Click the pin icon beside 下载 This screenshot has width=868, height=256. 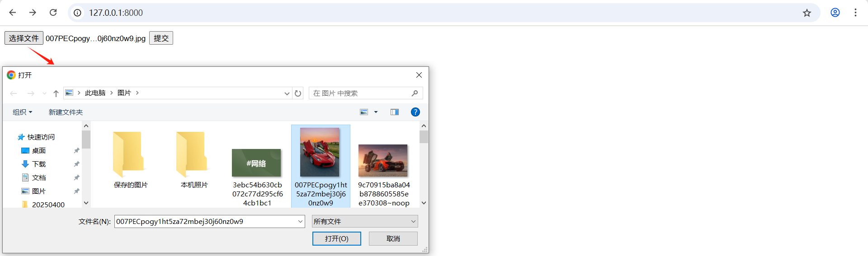pyautogui.click(x=76, y=164)
